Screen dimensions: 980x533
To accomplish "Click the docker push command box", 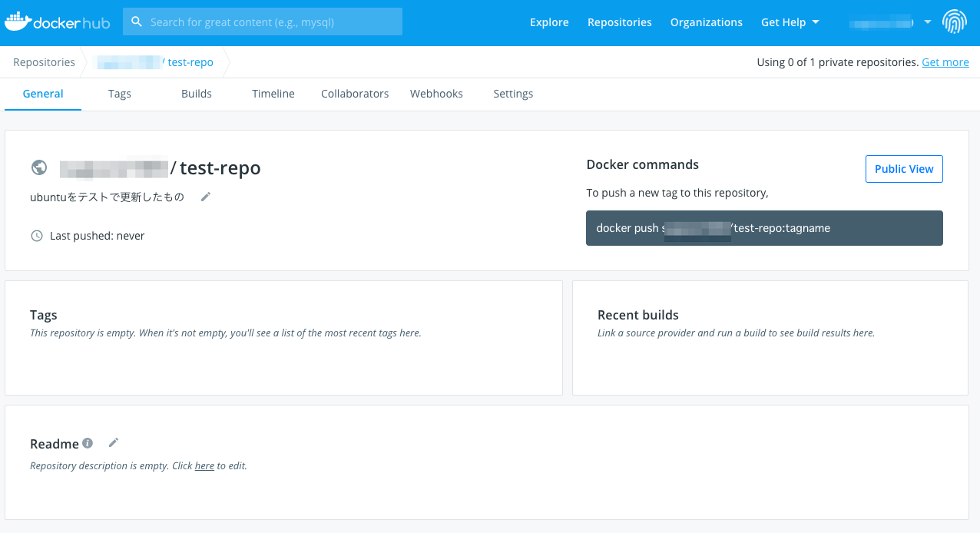I will pos(764,228).
